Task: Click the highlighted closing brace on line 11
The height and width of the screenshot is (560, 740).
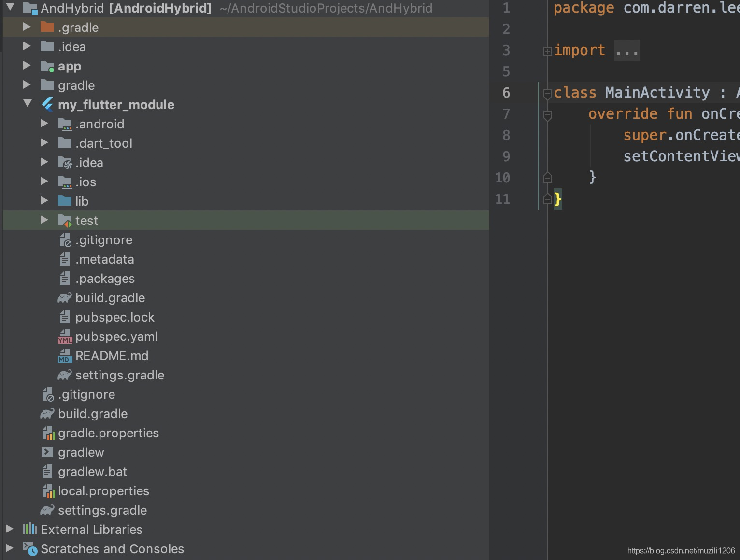Action: point(558,199)
